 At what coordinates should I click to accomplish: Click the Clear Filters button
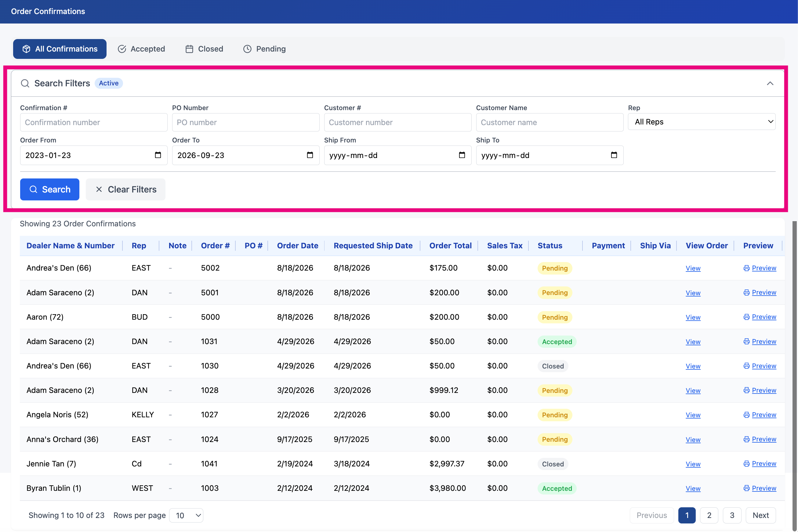tap(126, 189)
